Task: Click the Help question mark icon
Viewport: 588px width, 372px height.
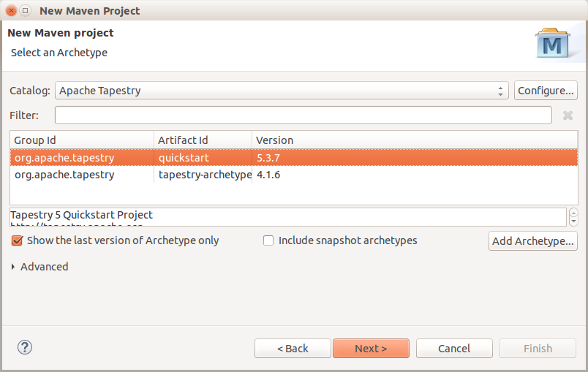Action: [x=23, y=348]
